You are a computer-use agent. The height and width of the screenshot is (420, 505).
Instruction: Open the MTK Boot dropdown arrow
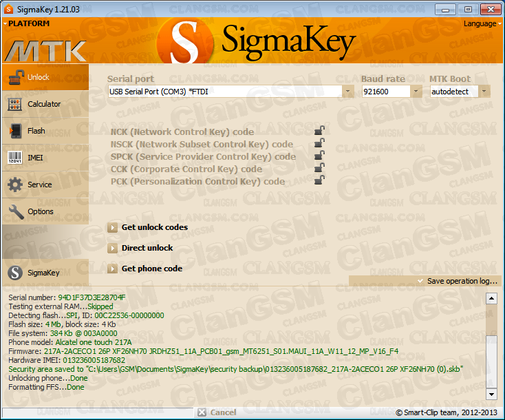tap(484, 92)
